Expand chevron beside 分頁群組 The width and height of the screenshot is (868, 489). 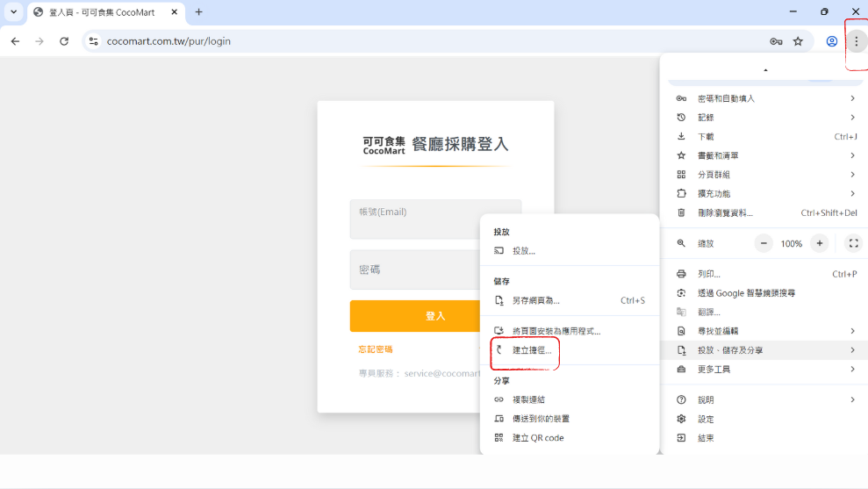(852, 175)
